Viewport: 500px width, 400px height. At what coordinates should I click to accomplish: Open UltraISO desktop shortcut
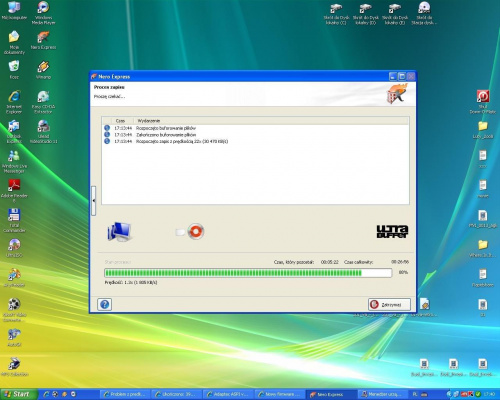(14, 248)
